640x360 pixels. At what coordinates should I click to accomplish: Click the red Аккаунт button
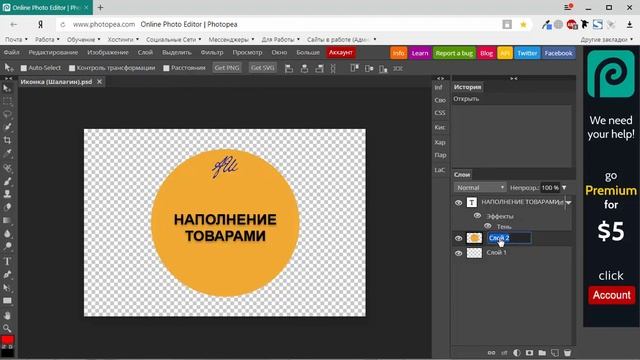point(340,52)
